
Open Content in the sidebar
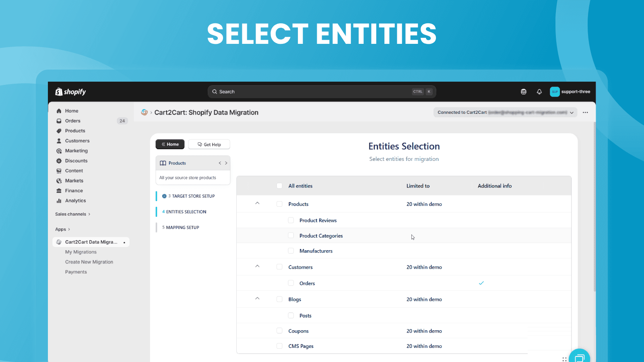pyautogui.click(x=74, y=171)
